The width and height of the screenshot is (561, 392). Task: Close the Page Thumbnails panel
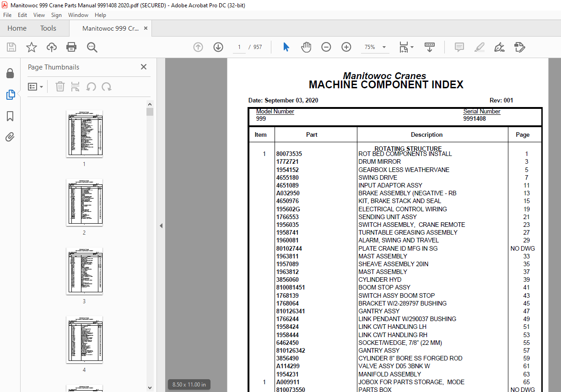point(144,67)
